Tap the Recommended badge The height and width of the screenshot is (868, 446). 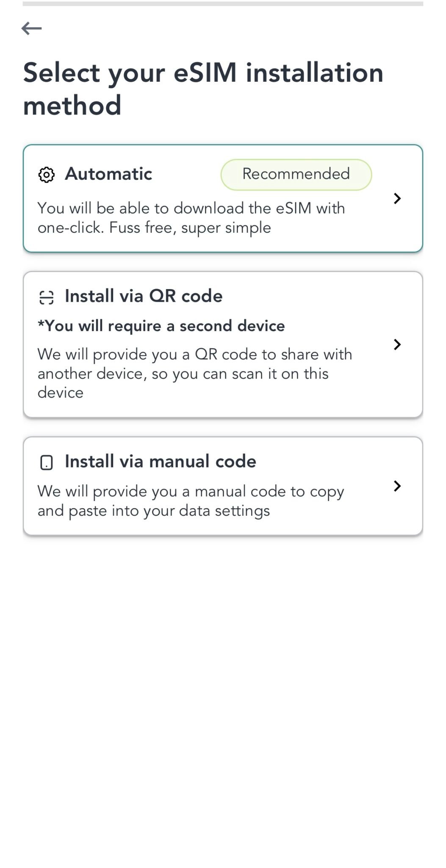coord(296,174)
